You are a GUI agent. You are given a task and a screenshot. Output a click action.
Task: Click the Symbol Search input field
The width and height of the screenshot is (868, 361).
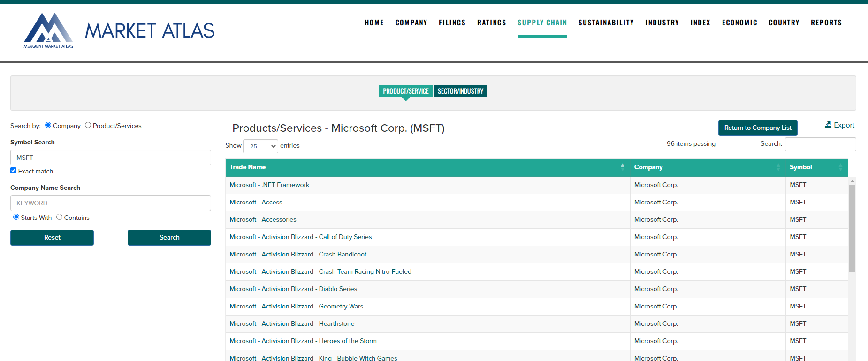pyautogui.click(x=111, y=158)
